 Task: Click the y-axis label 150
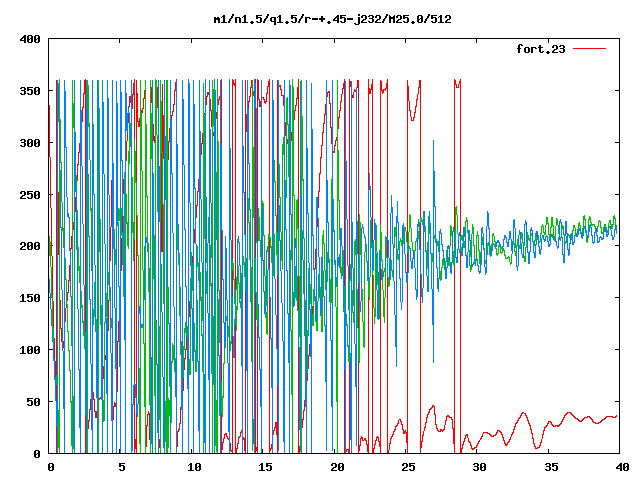30,298
